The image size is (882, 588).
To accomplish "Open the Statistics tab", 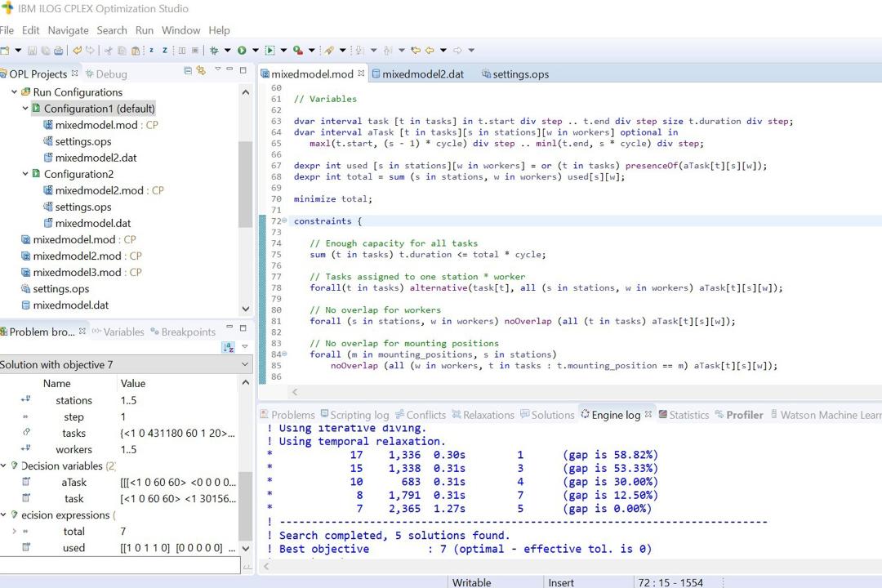I will pyautogui.click(x=684, y=415).
